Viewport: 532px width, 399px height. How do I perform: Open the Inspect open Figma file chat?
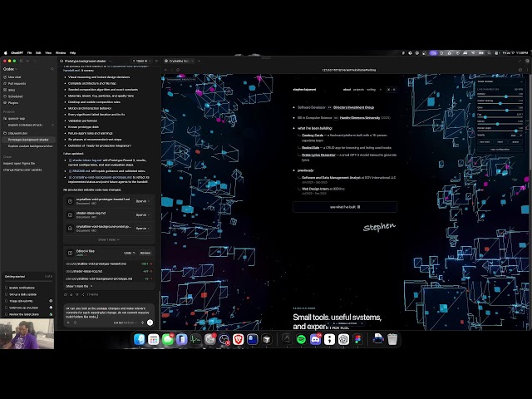point(19,163)
